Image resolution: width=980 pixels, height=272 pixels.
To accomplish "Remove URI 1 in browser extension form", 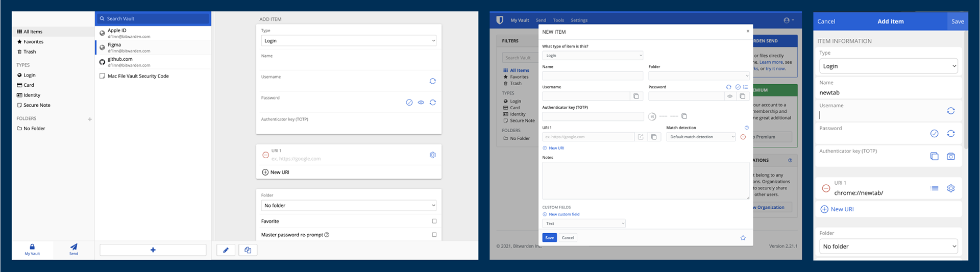I will [x=826, y=188].
